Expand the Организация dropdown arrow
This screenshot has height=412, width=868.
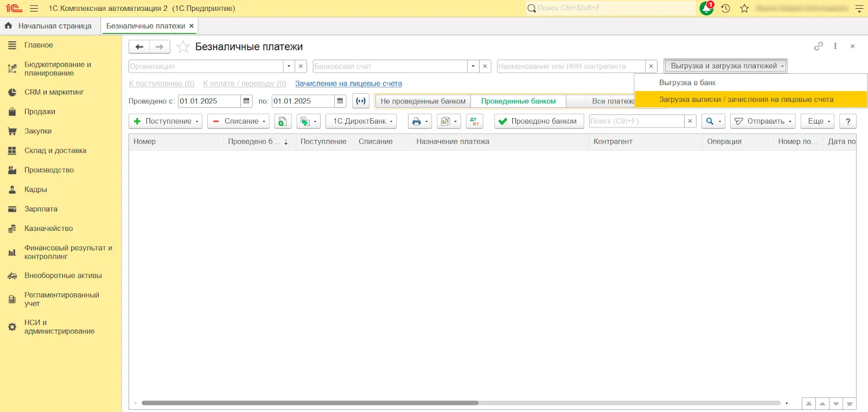pos(289,66)
